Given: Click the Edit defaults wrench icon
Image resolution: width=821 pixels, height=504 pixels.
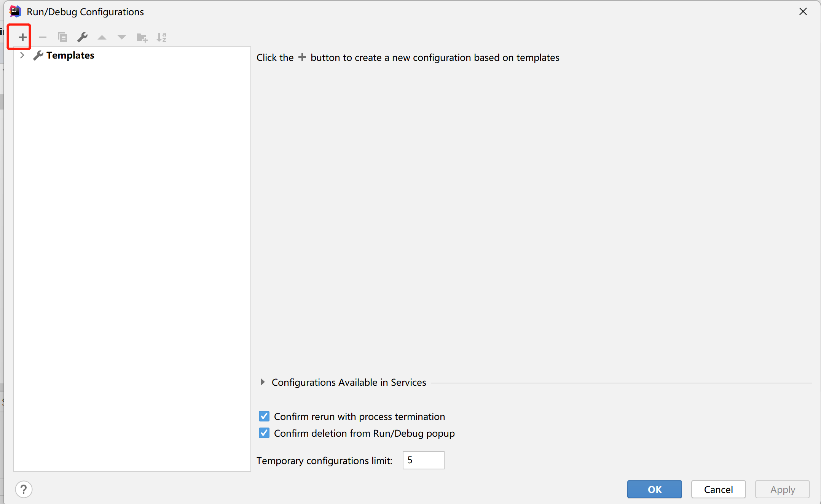Looking at the screenshot, I should click(83, 37).
